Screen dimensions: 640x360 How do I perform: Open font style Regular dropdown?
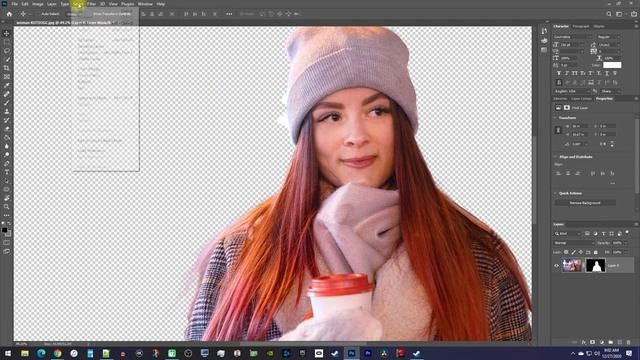[608, 37]
